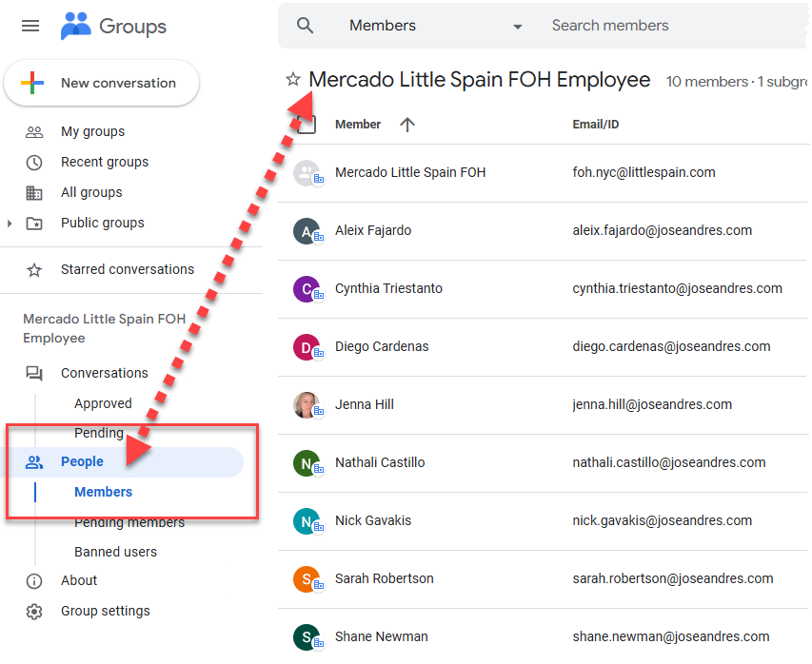812x664 pixels.
Task: Open member name Diego Cardenas
Action: click(382, 346)
